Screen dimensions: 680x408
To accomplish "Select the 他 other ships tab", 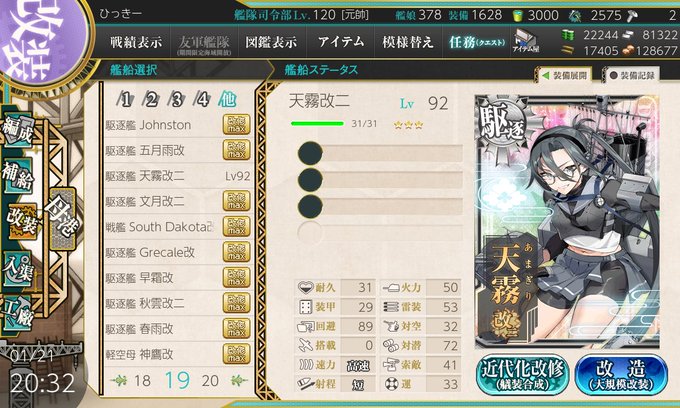I will [x=226, y=99].
